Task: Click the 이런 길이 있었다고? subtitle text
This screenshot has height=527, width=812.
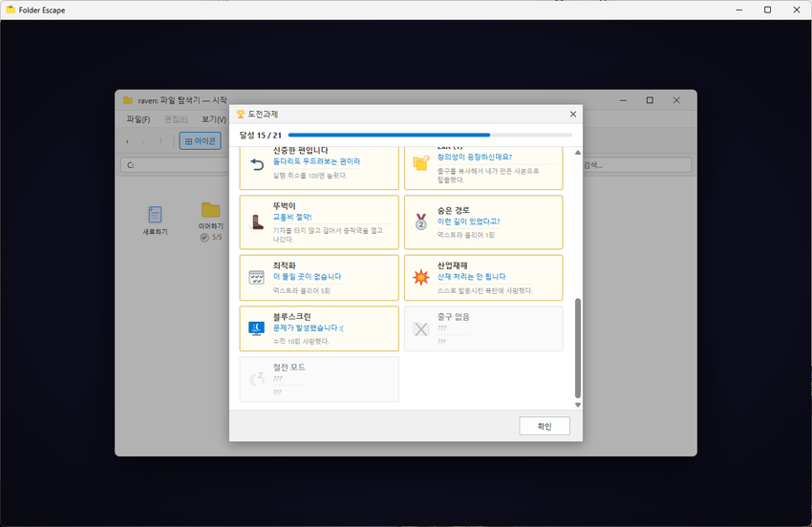Action: (469, 221)
